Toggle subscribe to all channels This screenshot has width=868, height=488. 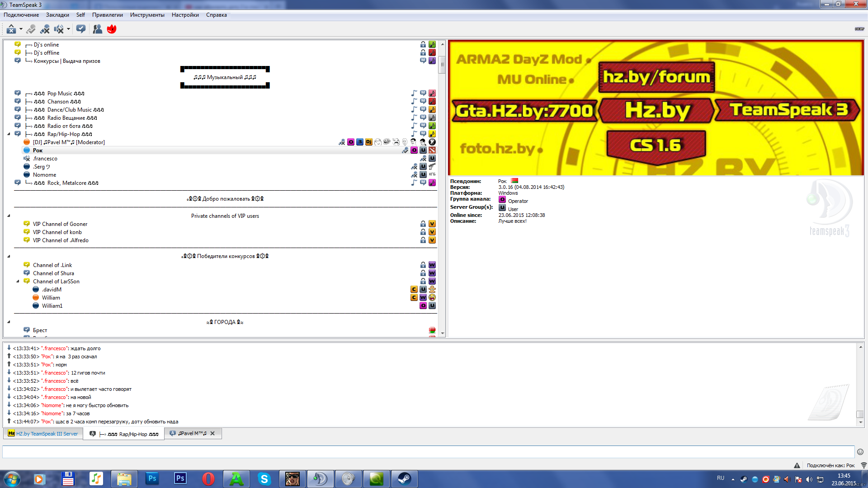click(x=81, y=29)
